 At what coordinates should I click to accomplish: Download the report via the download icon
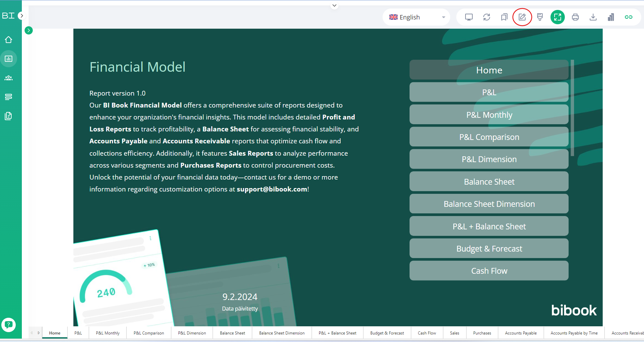point(593,17)
